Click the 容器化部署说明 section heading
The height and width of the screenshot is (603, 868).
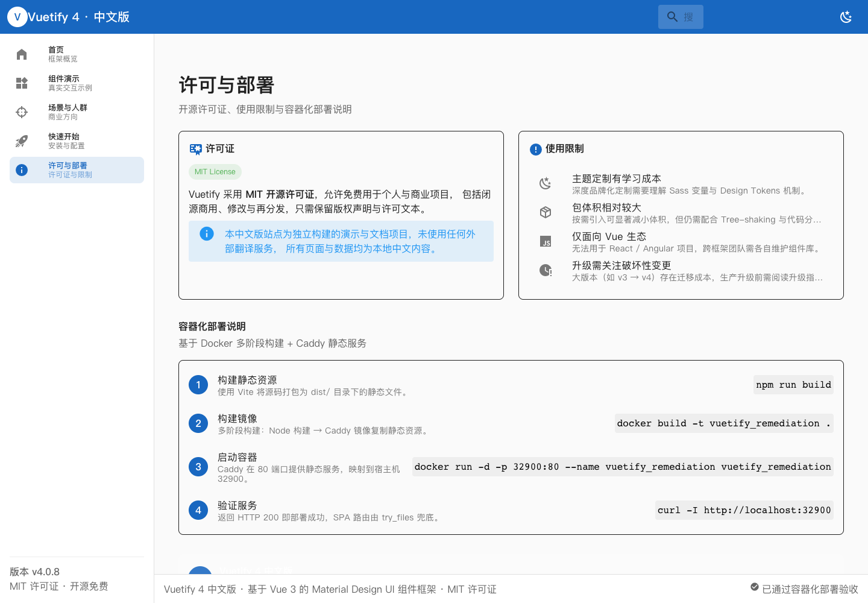click(x=212, y=326)
